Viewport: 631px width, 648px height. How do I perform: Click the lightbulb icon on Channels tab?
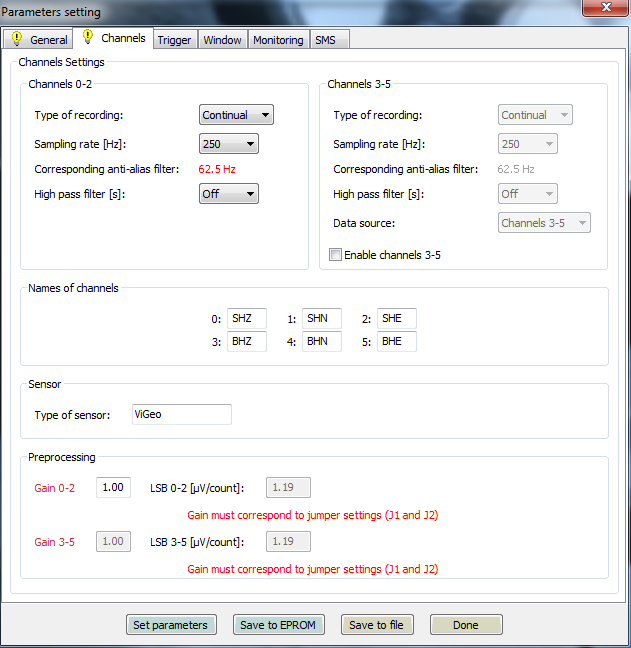point(88,37)
